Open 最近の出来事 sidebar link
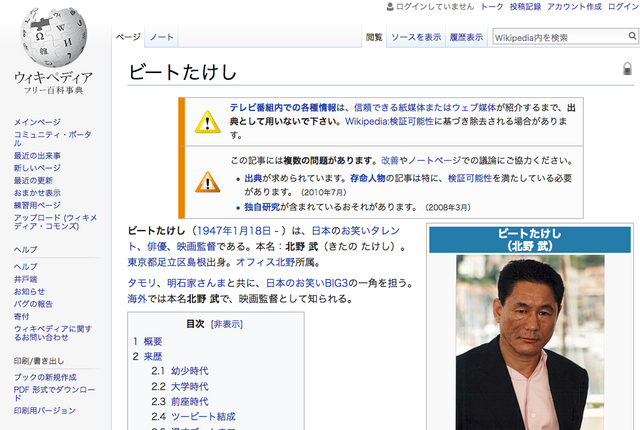Image resolution: width=640 pixels, height=430 pixels. (x=37, y=155)
